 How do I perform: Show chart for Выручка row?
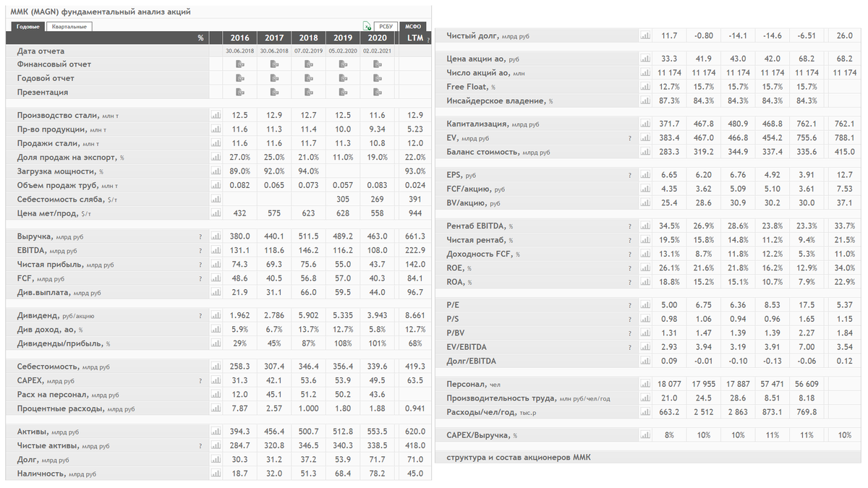(x=215, y=236)
